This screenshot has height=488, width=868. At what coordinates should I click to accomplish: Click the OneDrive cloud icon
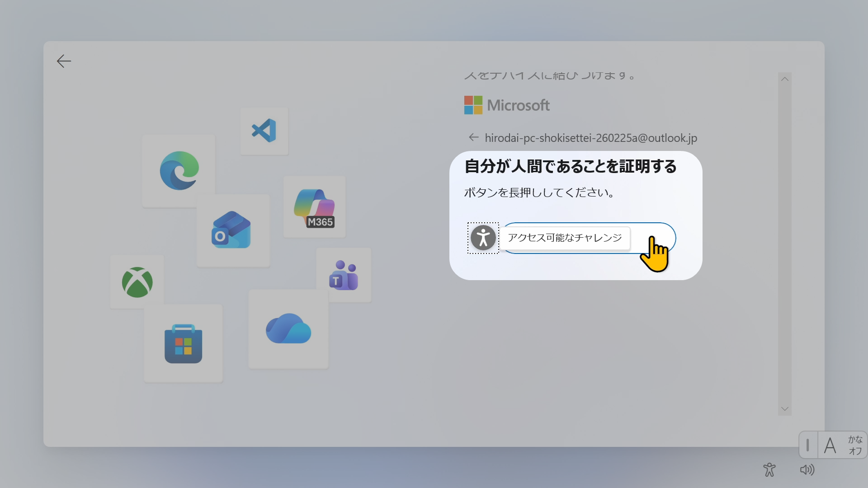[288, 329]
